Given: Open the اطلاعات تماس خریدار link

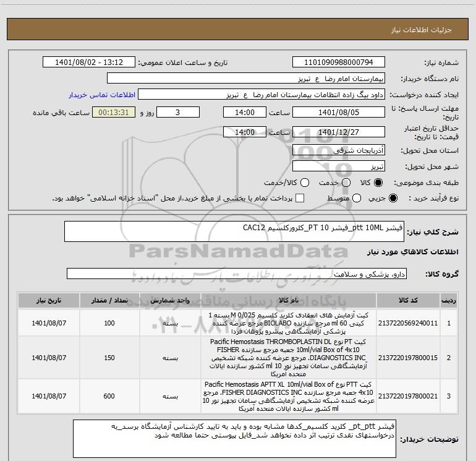Looking at the screenshot, I should click(102, 95).
